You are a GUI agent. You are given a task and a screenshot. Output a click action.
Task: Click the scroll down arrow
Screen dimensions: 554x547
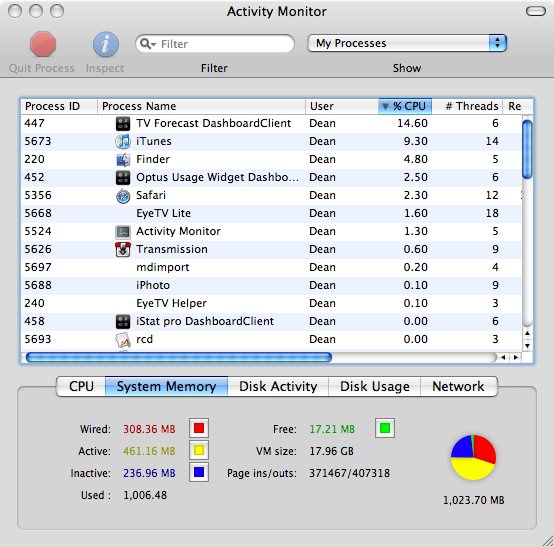click(x=527, y=346)
